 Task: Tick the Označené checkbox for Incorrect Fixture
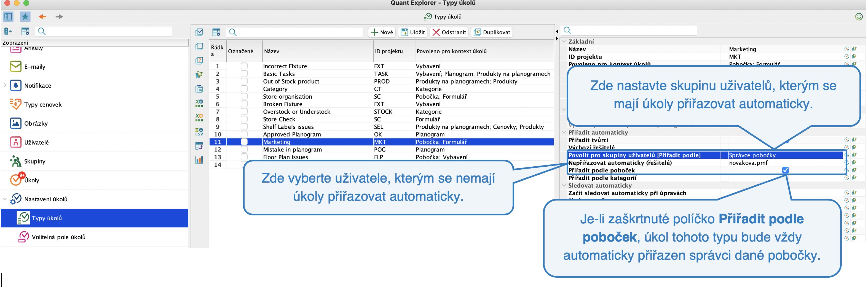pyautogui.click(x=244, y=66)
